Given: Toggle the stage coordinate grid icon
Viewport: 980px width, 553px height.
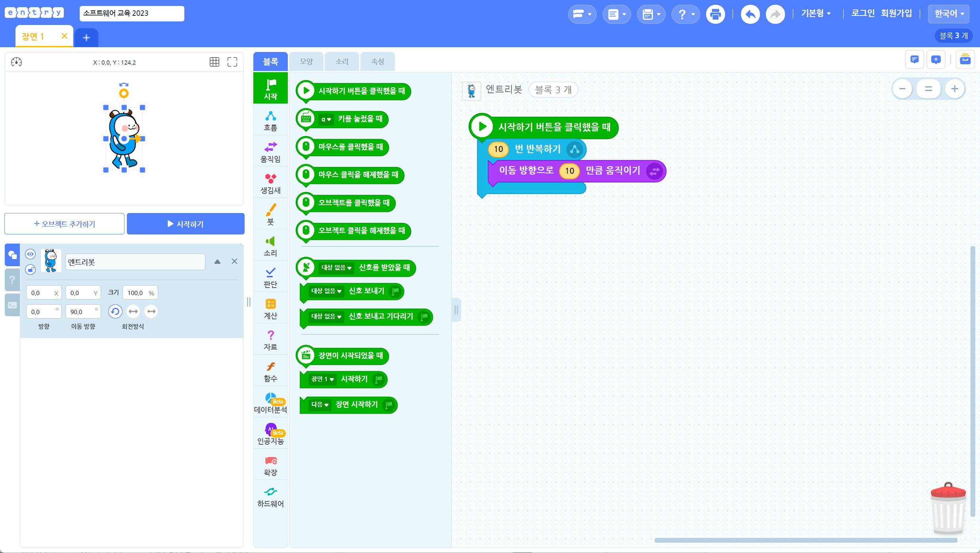Looking at the screenshot, I should 214,62.
